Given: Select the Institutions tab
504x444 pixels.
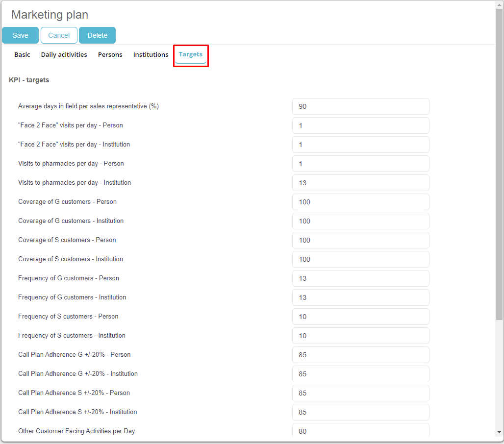Looking at the screenshot, I should coord(151,54).
